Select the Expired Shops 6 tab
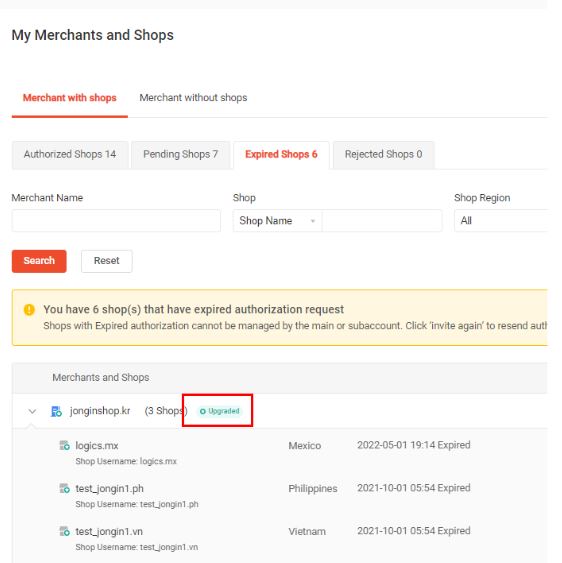 point(281,154)
